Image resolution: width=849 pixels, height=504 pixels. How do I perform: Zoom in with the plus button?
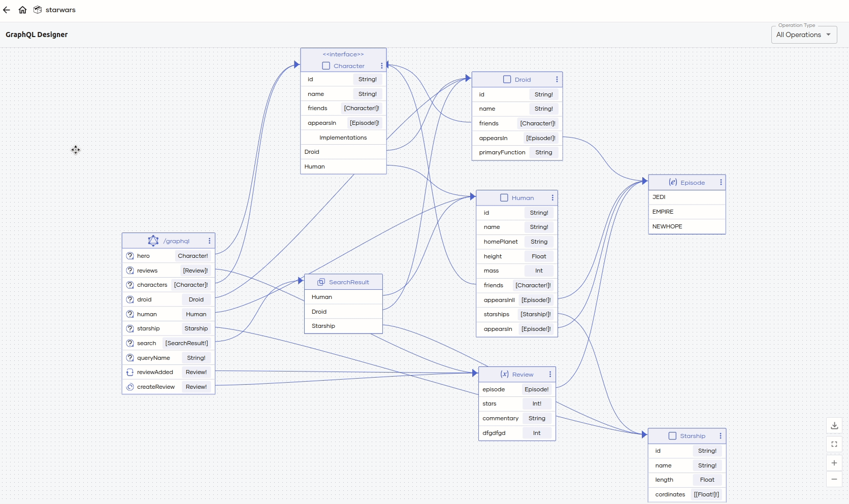(x=834, y=463)
